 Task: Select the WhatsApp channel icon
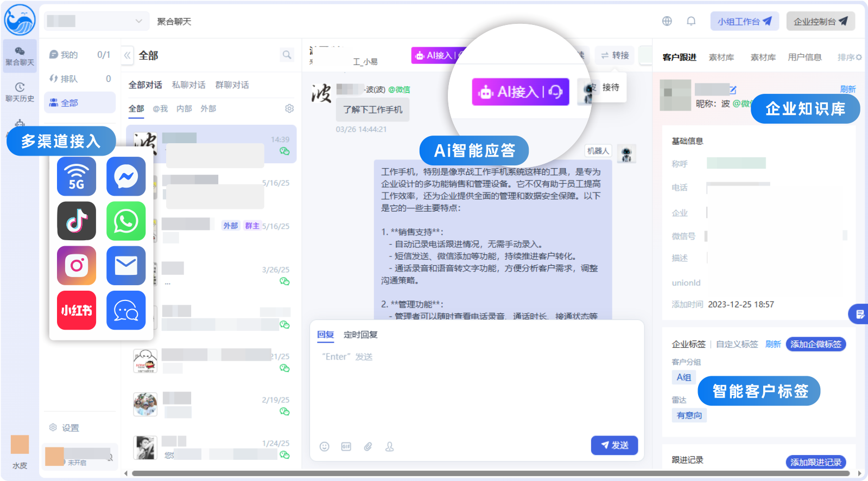[126, 221]
